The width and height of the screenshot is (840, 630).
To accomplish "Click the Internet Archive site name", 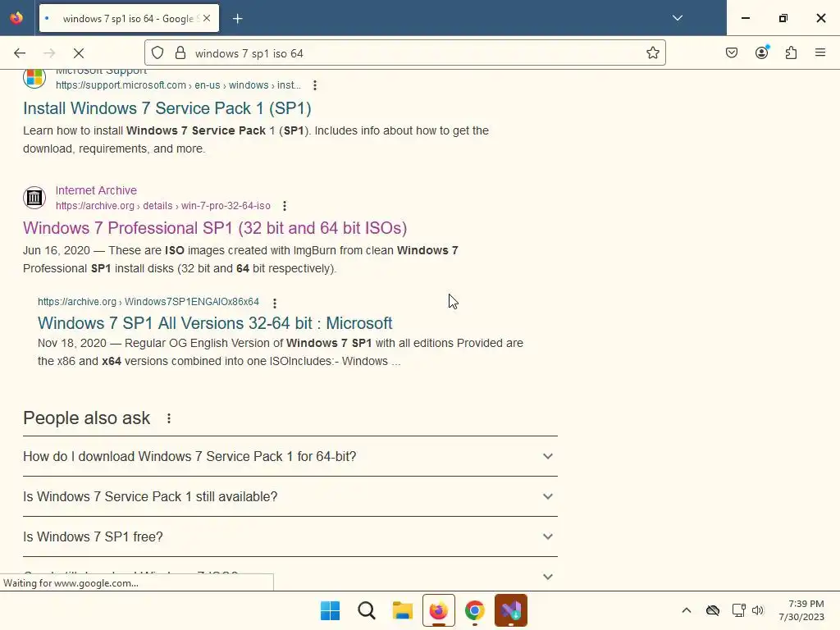I will [x=97, y=190].
